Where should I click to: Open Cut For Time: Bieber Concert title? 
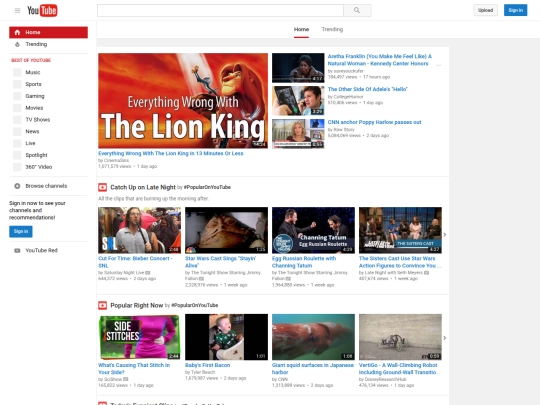[x=135, y=262]
